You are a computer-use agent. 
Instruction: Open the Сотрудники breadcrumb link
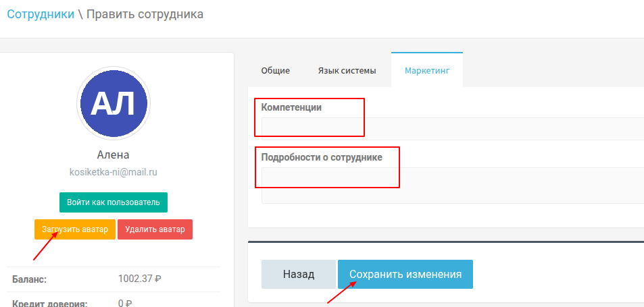click(x=41, y=14)
